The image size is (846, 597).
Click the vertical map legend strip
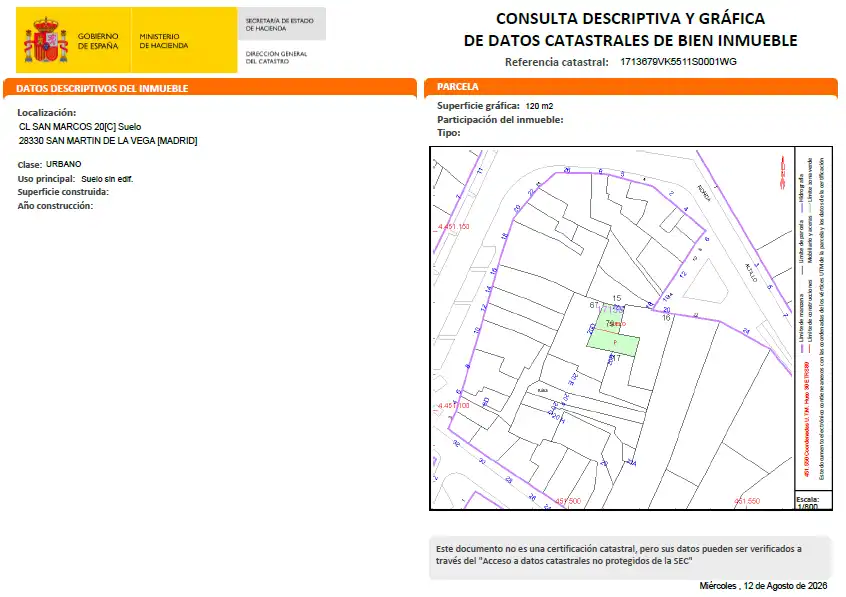[x=813, y=318]
